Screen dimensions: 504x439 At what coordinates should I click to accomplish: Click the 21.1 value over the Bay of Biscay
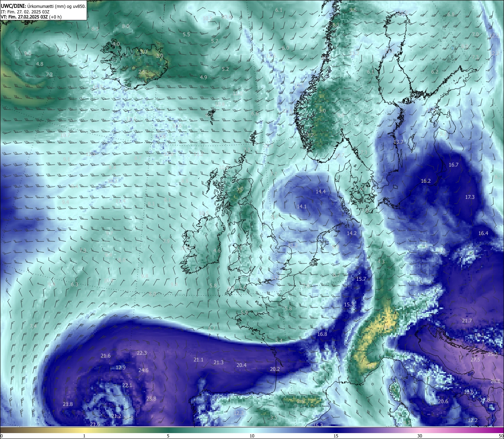click(x=198, y=360)
